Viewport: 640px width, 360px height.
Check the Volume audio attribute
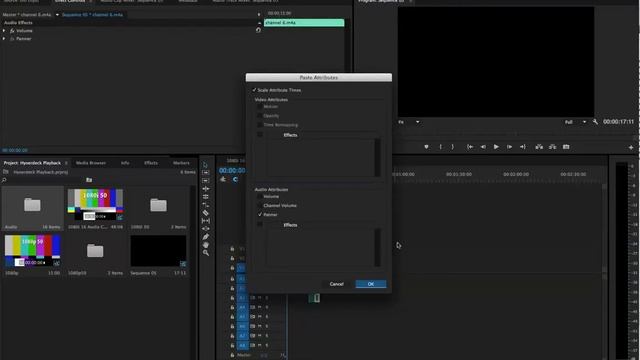(x=260, y=196)
